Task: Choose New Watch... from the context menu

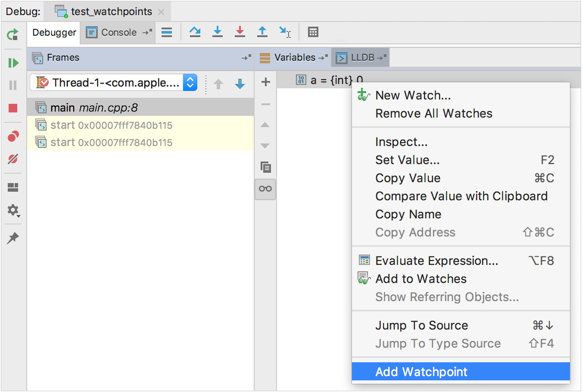Action: coord(461,95)
